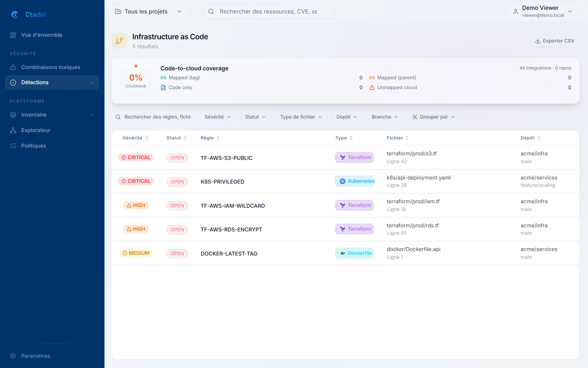Click CRITICAL badge on TF-AWS-S3-PUBLIC row
This screenshot has height=368, width=588.
pos(136,157)
